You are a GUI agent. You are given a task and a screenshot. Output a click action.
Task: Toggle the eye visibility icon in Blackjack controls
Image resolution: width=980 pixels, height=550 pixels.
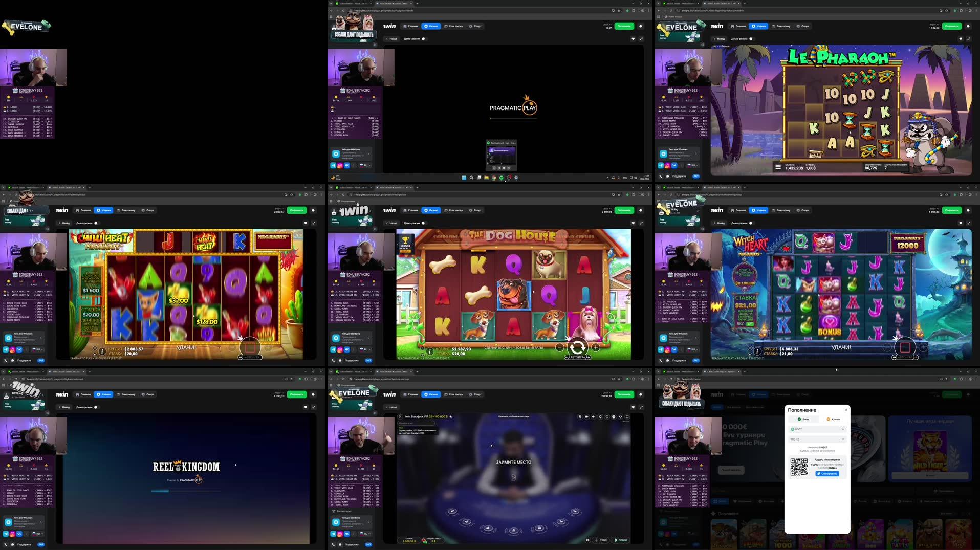(587, 540)
